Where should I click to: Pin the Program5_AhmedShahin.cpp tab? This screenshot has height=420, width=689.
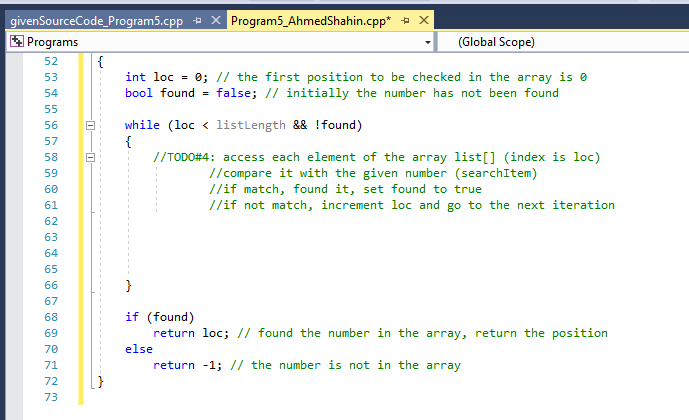tap(405, 21)
